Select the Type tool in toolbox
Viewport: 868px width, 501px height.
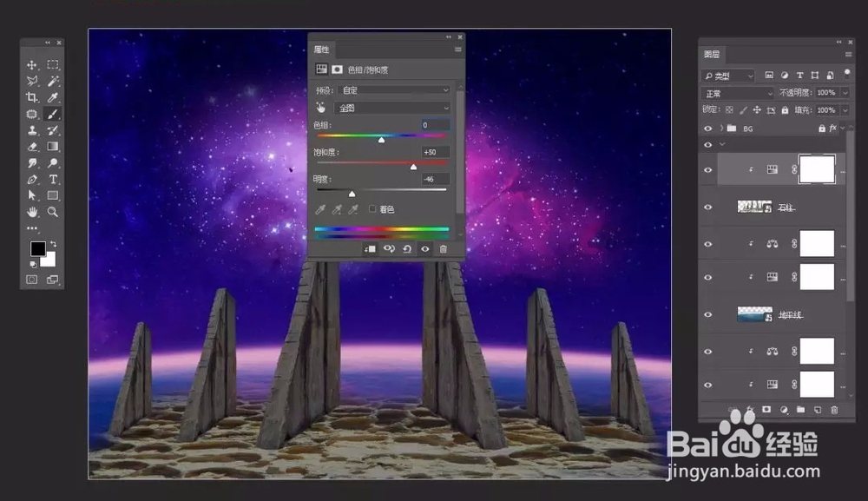pyautogui.click(x=53, y=180)
